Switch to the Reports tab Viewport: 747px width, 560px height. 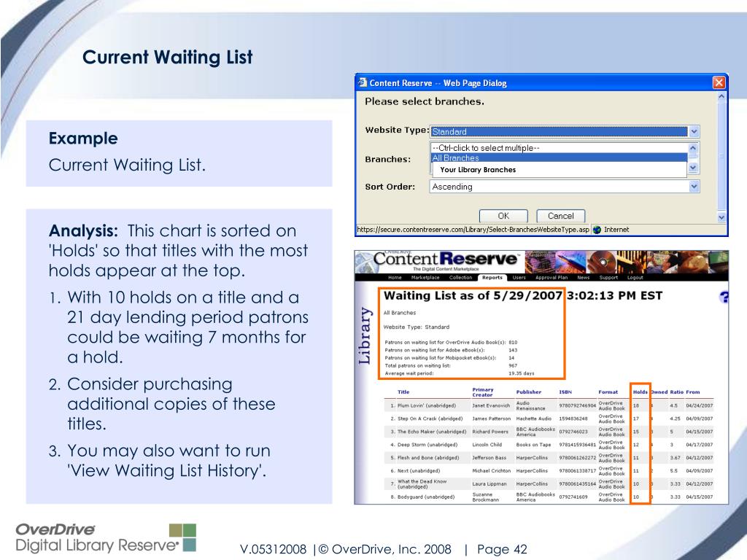492,277
